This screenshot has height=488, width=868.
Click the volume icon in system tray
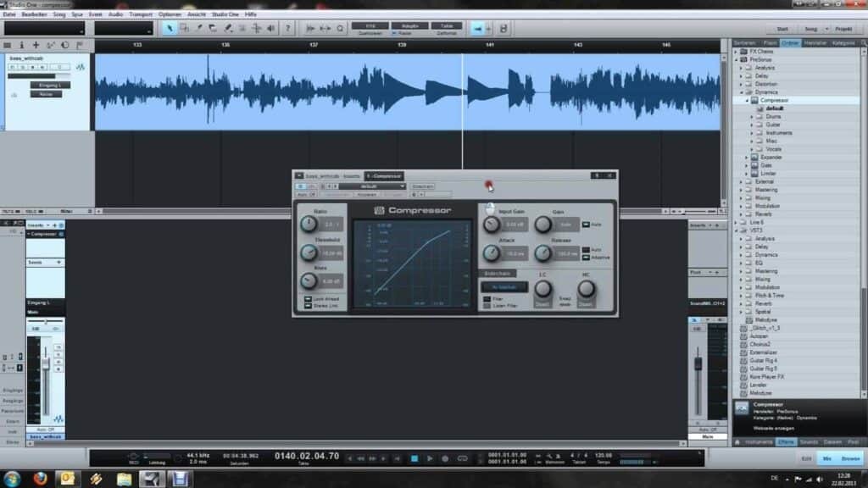(820, 480)
